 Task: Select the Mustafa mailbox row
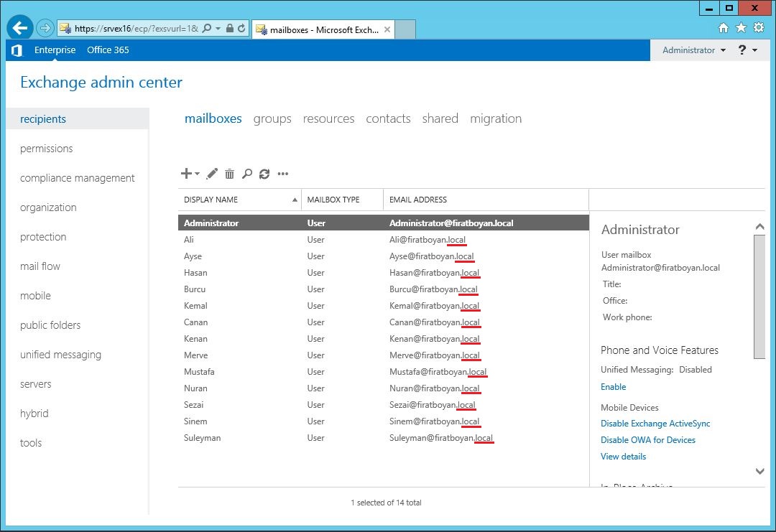tap(384, 372)
